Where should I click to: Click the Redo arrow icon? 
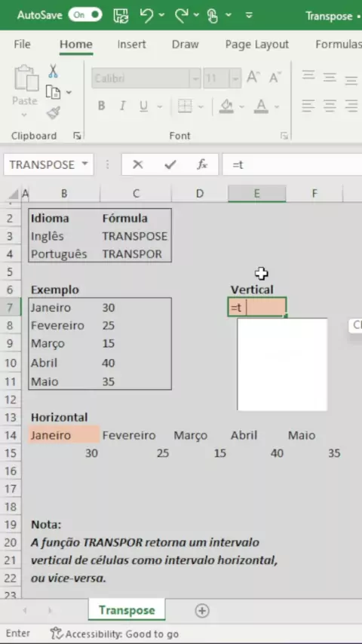(181, 15)
